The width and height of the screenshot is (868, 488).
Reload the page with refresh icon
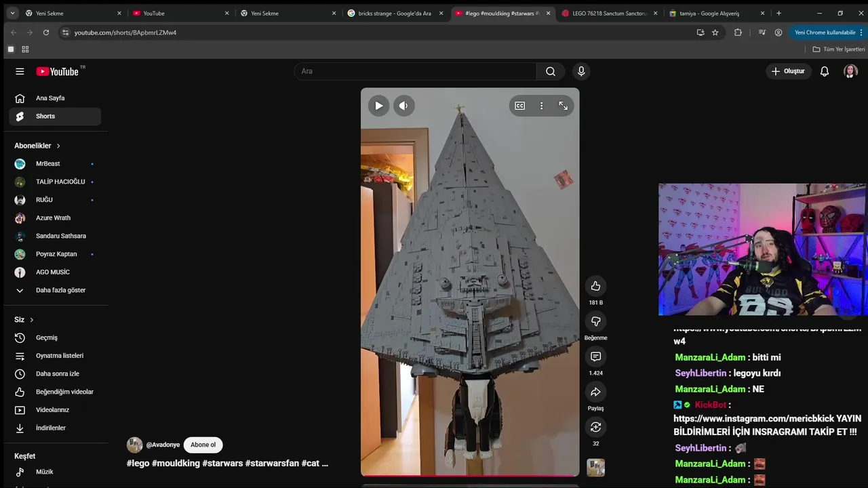pos(46,33)
